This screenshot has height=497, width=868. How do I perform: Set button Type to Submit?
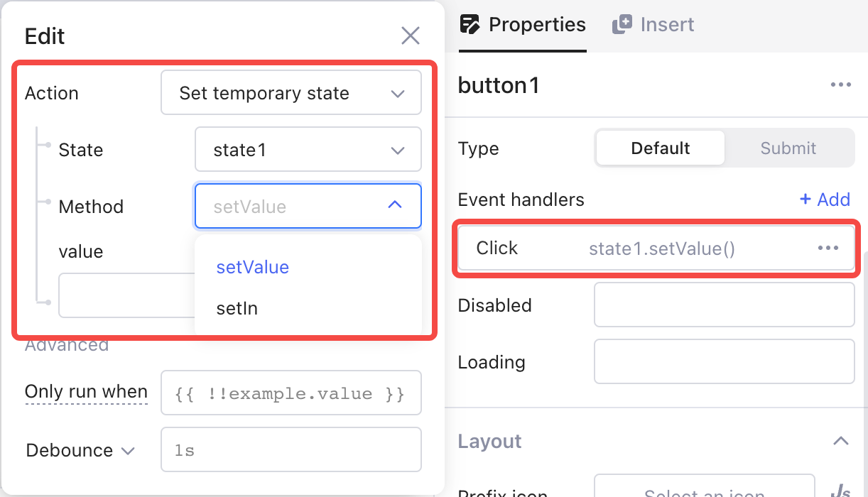788,148
